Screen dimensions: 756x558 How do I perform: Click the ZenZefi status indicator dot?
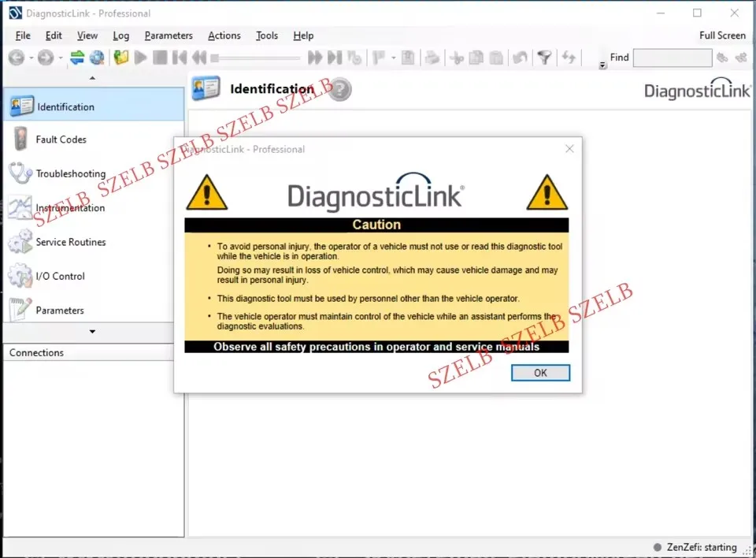(x=657, y=547)
